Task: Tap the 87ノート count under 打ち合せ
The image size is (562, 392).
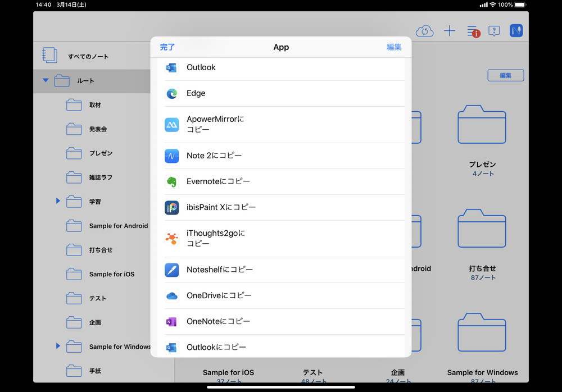Action: [483, 277]
